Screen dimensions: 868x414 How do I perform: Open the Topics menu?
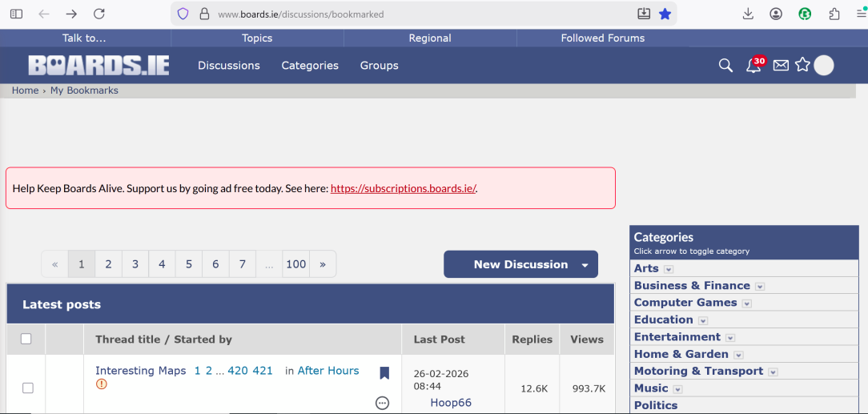(x=257, y=38)
